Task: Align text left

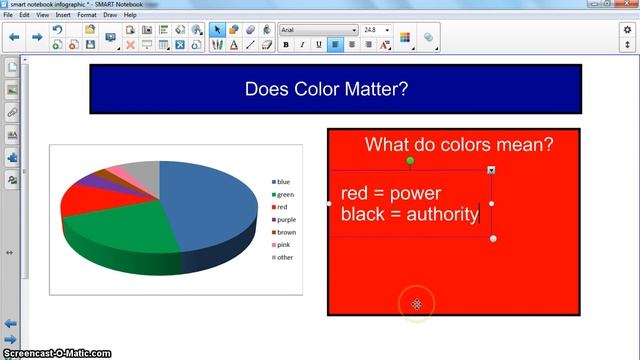Action: pos(335,44)
